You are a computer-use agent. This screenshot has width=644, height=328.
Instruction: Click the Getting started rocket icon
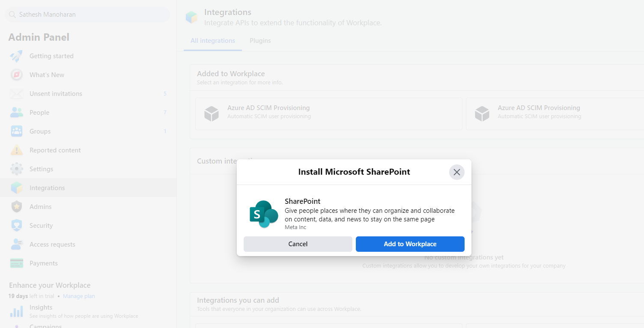(x=16, y=56)
